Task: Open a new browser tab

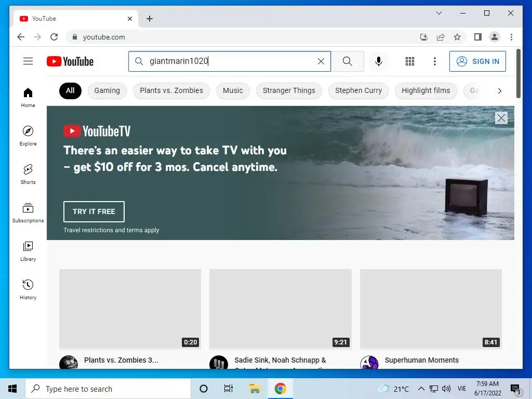Action: pos(149,19)
